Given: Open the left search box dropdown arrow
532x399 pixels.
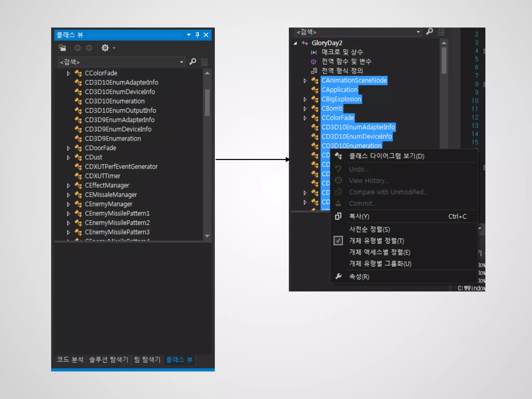Looking at the screenshot, I should tap(181, 62).
